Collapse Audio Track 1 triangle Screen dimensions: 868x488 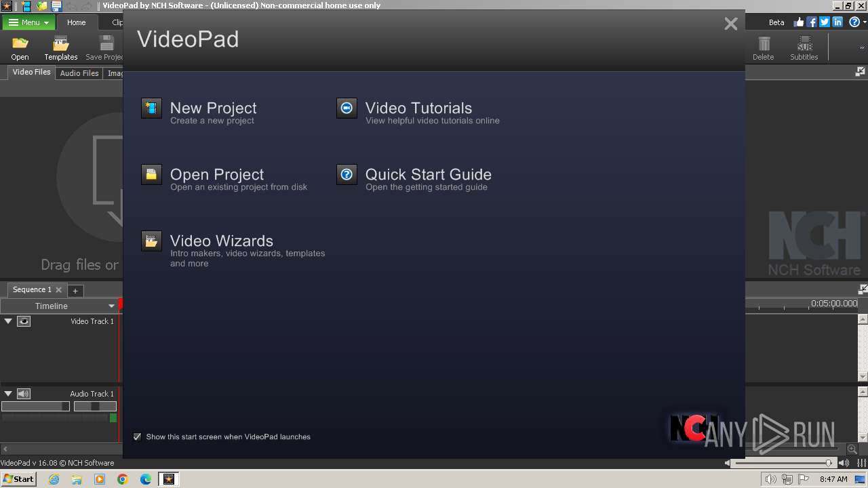[8, 394]
